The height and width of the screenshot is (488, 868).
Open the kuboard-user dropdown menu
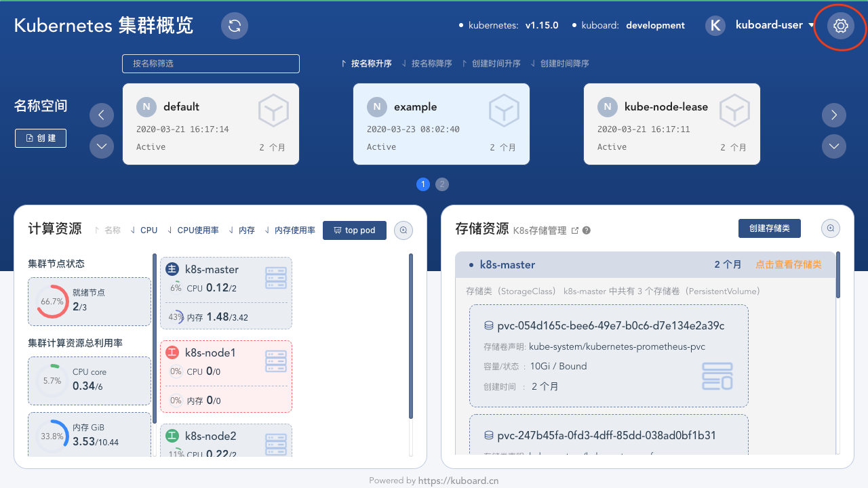[775, 25]
